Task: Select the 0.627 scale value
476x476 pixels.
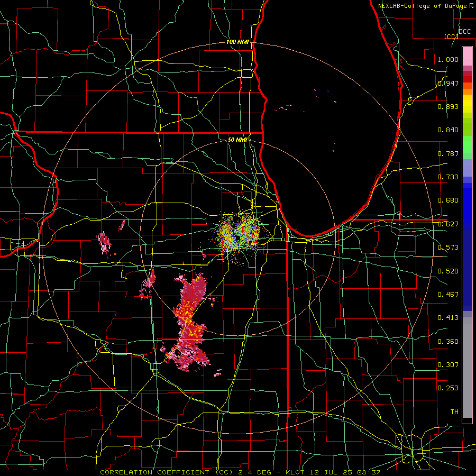Action: pyautogui.click(x=448, y=224)
